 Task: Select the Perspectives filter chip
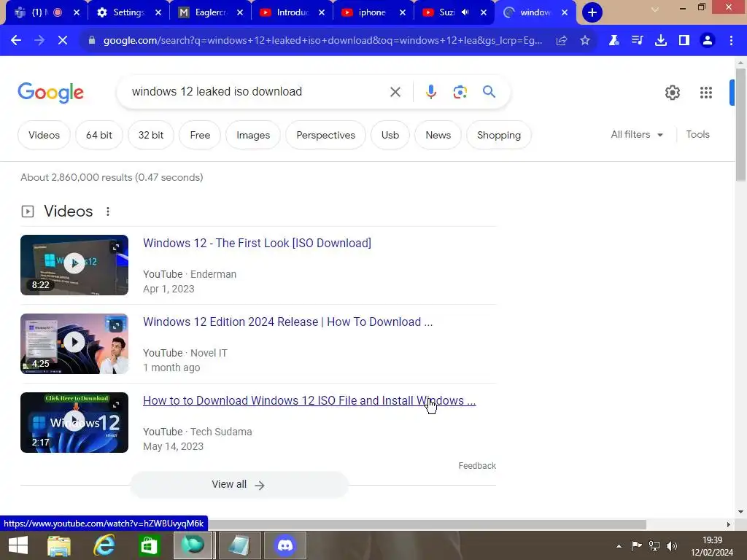click(326, 135)
